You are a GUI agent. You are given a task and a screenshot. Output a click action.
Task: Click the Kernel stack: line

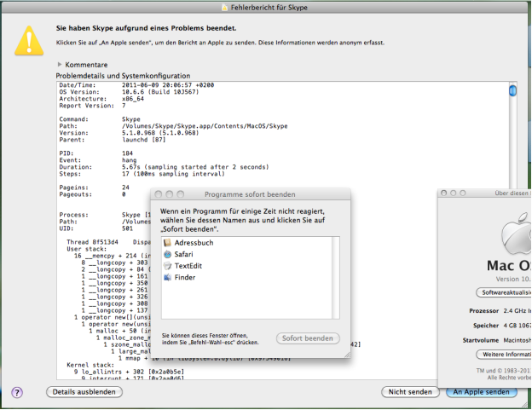90,365
